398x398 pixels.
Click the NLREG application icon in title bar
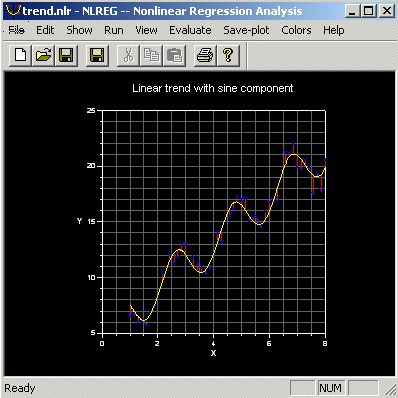tap(13, 11)
